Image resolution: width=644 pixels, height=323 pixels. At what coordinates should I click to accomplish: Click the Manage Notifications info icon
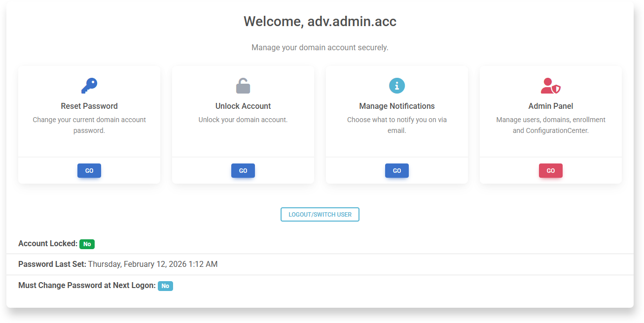[x=397, y=86]
